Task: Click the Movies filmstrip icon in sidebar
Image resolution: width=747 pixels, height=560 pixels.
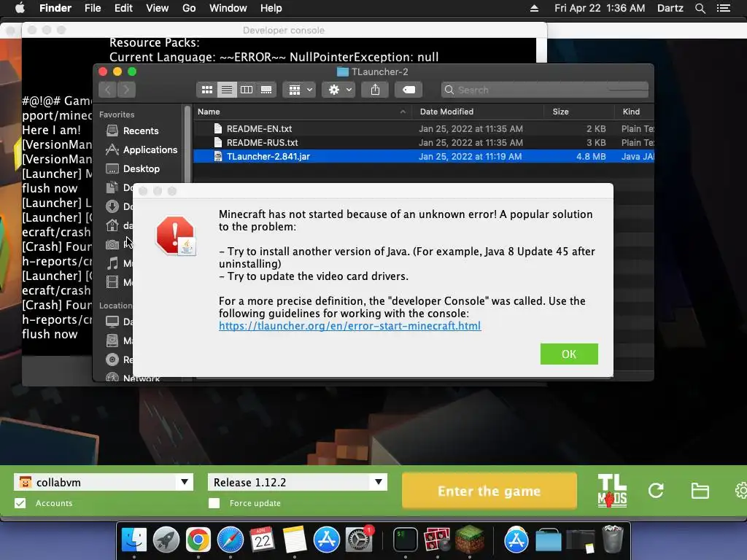Action: (x=112, y=282)
